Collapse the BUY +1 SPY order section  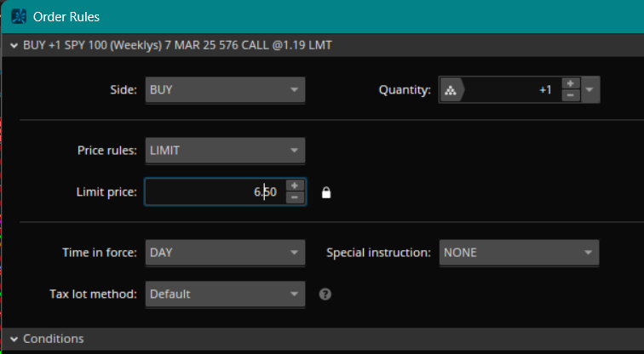click(x=14, y=46)
